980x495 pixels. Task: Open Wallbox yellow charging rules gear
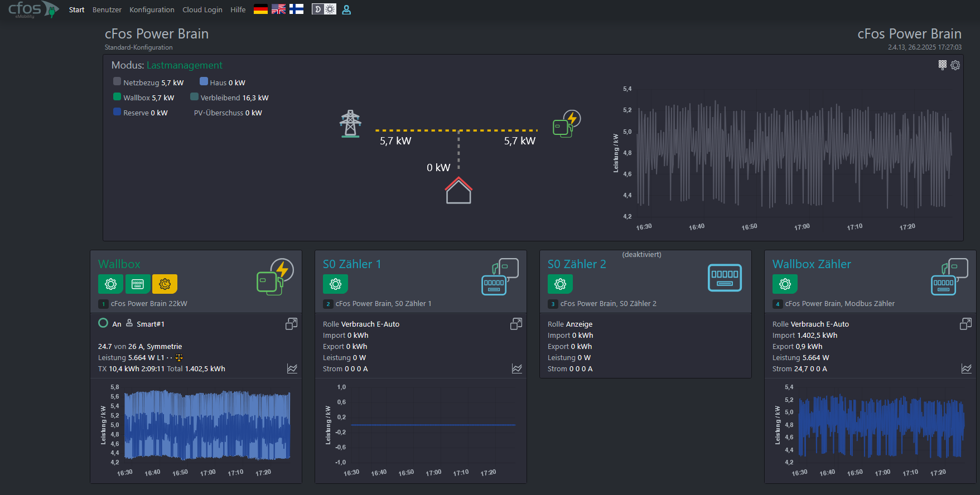pyautogui.click(x=165, y=284)
